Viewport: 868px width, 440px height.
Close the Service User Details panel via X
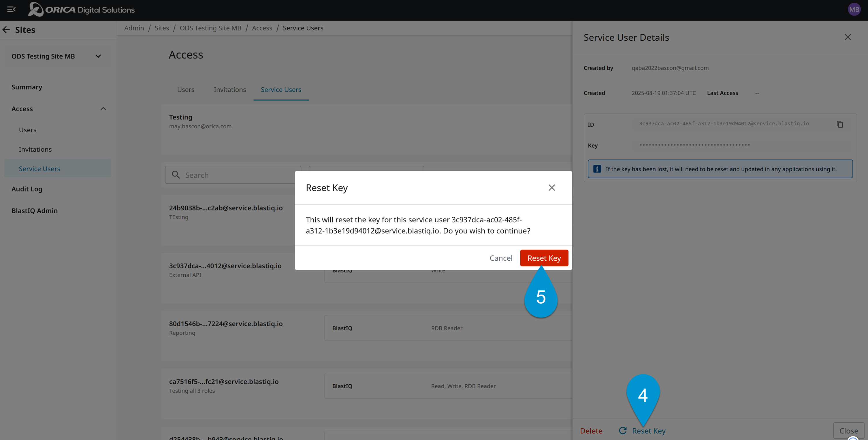848,37
